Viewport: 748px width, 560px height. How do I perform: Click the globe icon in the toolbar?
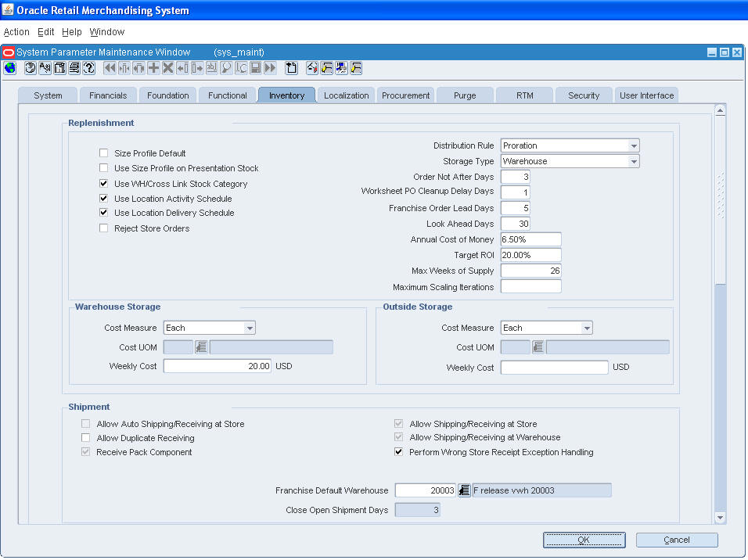click(x=10, y=68)
